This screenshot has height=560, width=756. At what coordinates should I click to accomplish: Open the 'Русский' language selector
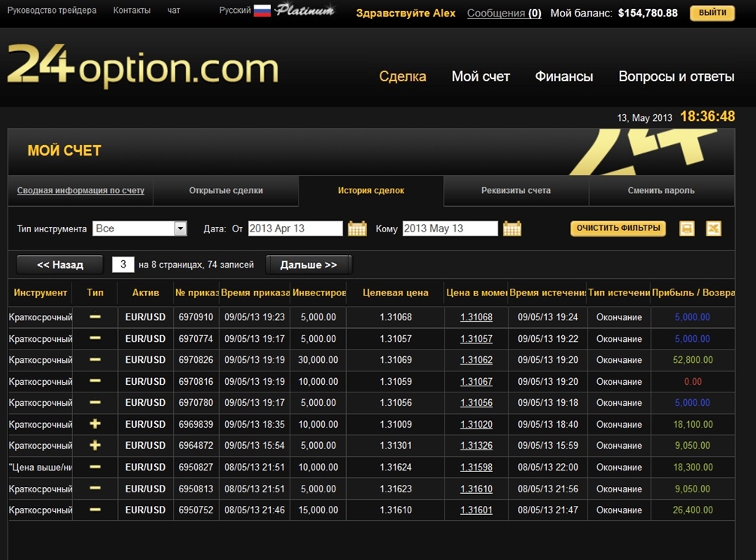pos(235,10)
